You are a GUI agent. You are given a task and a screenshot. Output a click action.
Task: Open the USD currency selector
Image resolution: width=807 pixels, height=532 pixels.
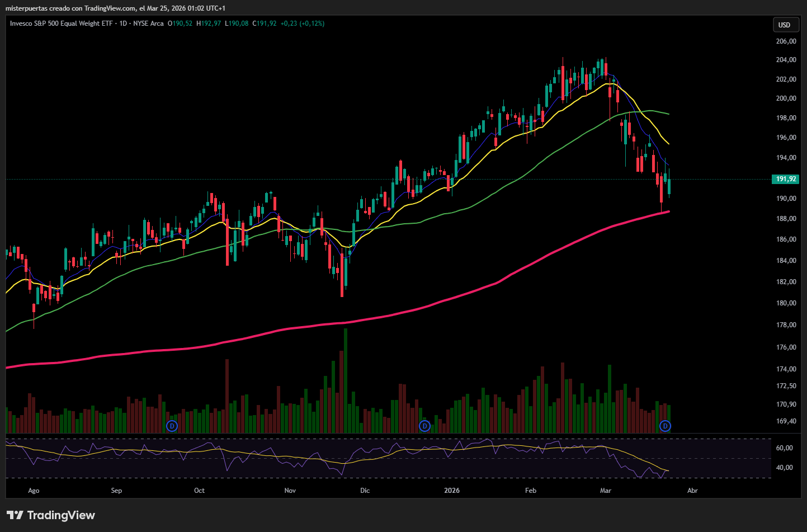[785, 25]
